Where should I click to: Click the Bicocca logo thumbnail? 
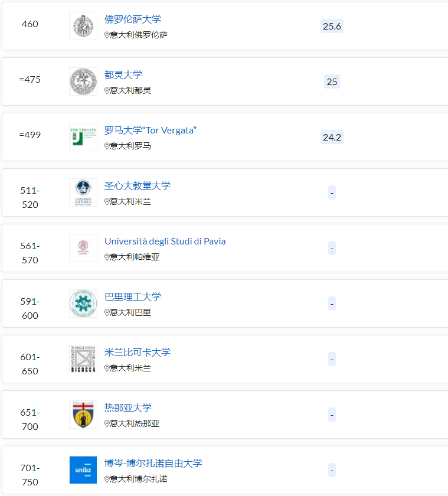click(83, 359)
